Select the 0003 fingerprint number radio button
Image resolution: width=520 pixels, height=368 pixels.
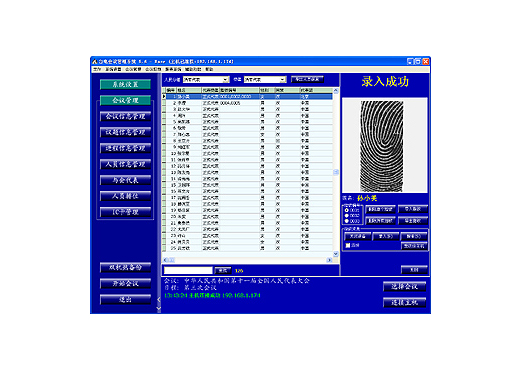(347, 221)
